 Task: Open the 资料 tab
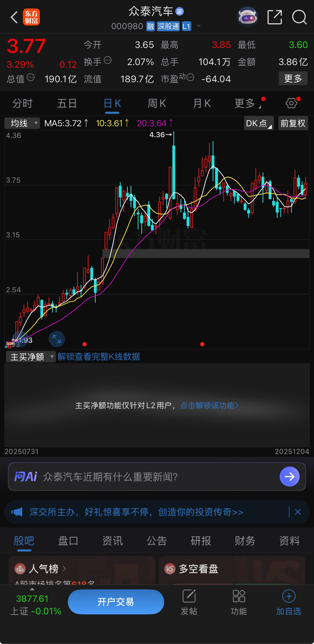(289, 541)
